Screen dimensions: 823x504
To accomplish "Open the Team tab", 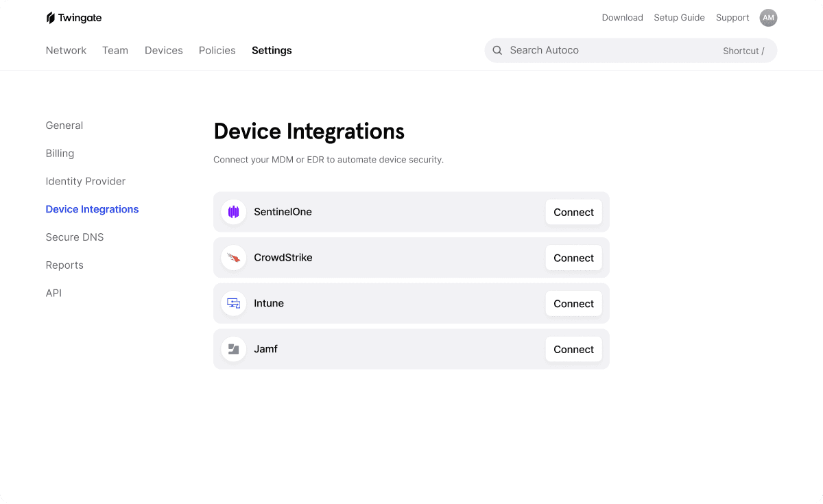I will coord(115,50).
